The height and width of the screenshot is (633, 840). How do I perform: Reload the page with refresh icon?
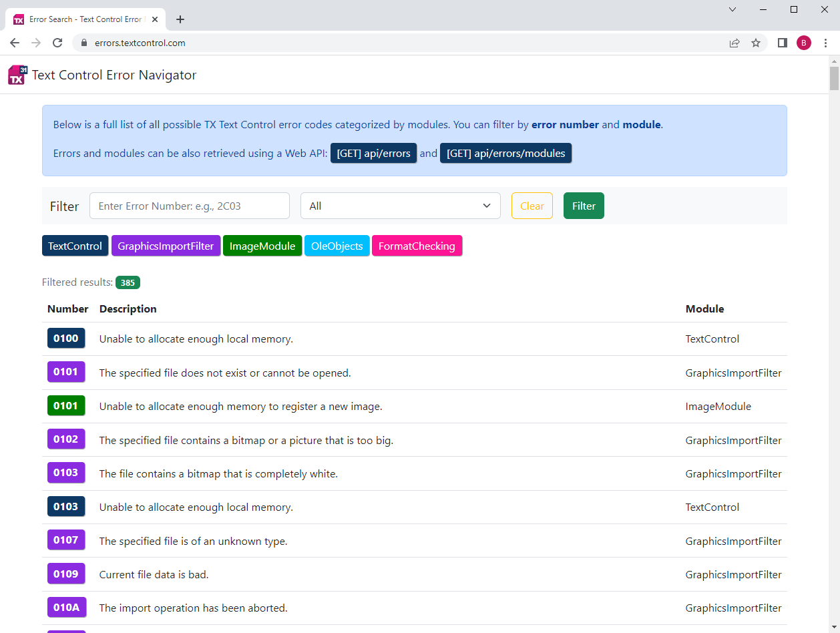[57, 43]
